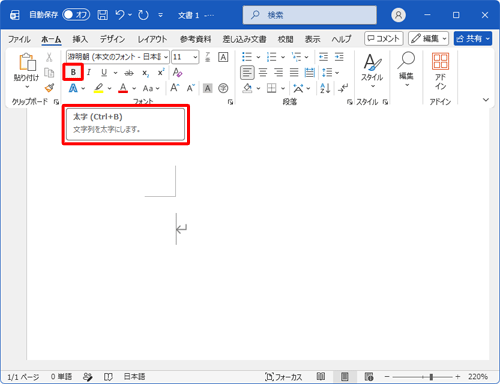The image size is (500, 384).
Task: Click the Editing mode (編集) button
Action: (x=429, y=39)
